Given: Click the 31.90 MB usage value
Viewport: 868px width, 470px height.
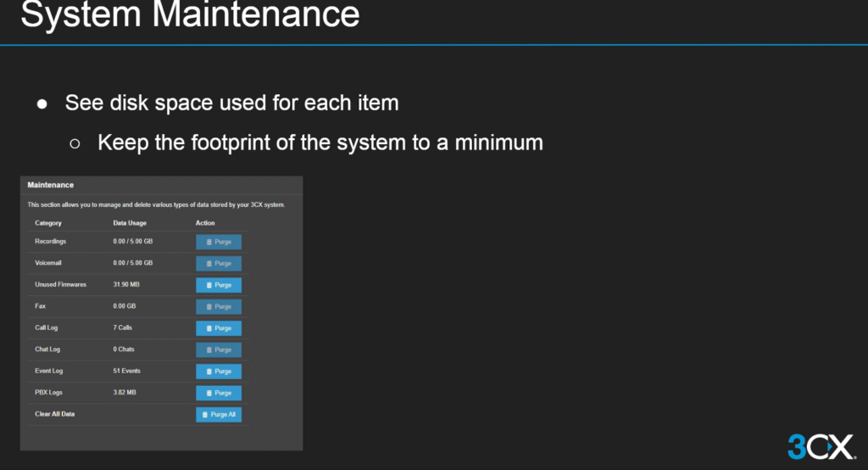Looking at the screenshot, I should [x=128, y=285].
